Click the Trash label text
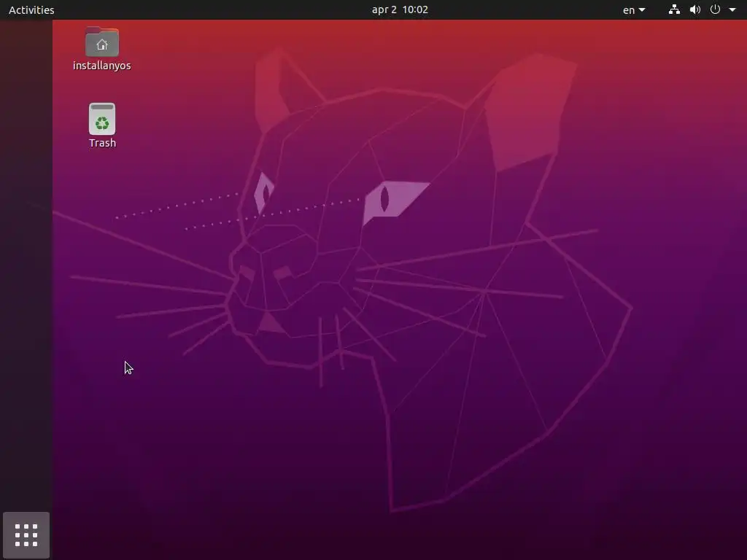Viewport: 747px width, 560px height. (102, 143)
